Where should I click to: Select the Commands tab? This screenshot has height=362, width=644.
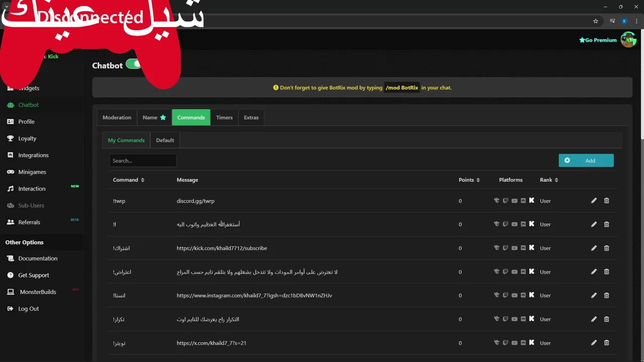point(191,117)
